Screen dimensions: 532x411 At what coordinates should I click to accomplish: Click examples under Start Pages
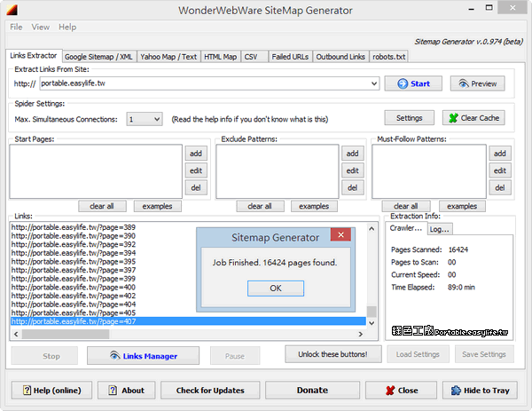click(x=158, y=206)
